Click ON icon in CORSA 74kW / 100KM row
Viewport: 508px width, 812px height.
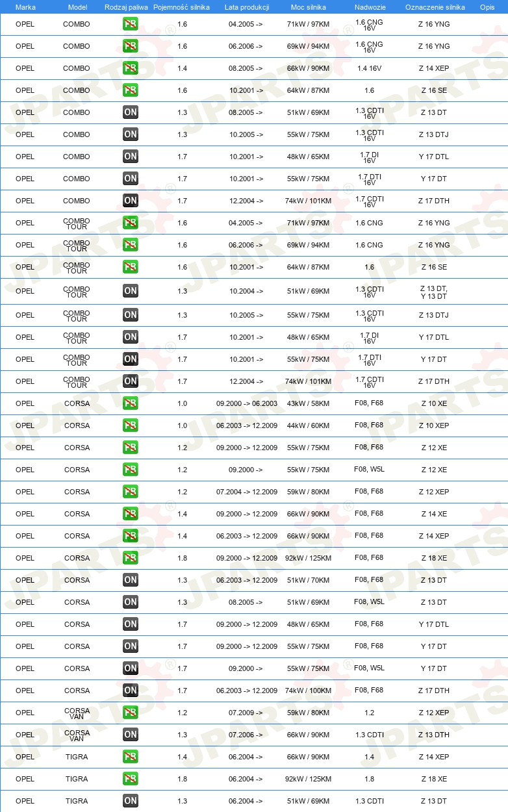point(130,691)
